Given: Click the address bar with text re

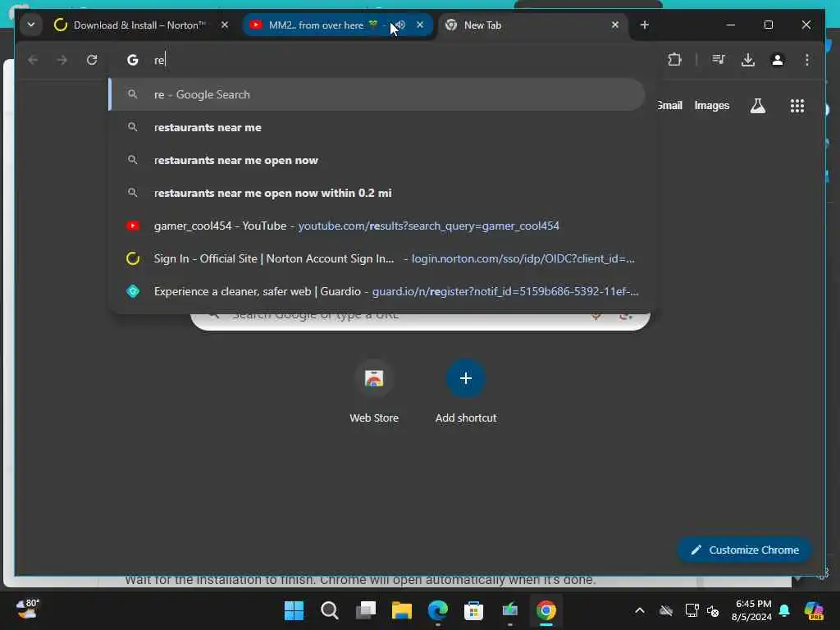Looking at the screenshot, I should point(383,59).
